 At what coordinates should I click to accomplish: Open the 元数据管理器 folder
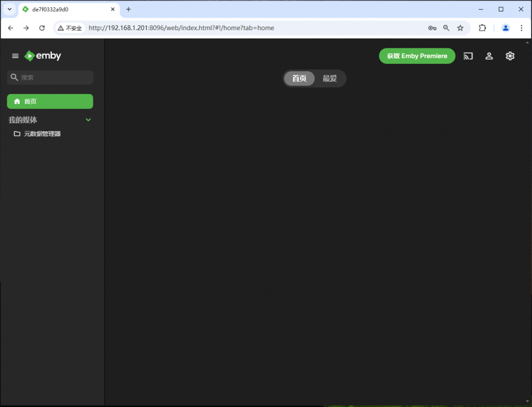coord(42,134)
